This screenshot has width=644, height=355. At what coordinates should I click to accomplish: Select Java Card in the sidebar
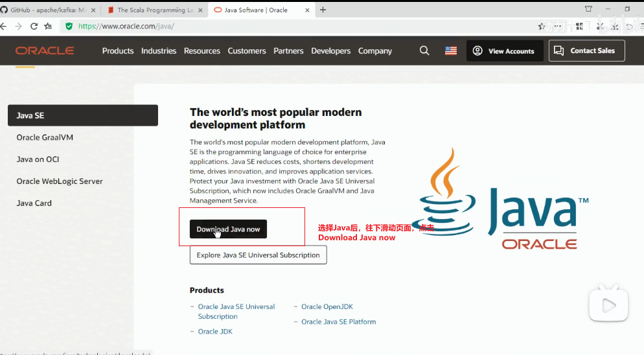pos(34,203)
